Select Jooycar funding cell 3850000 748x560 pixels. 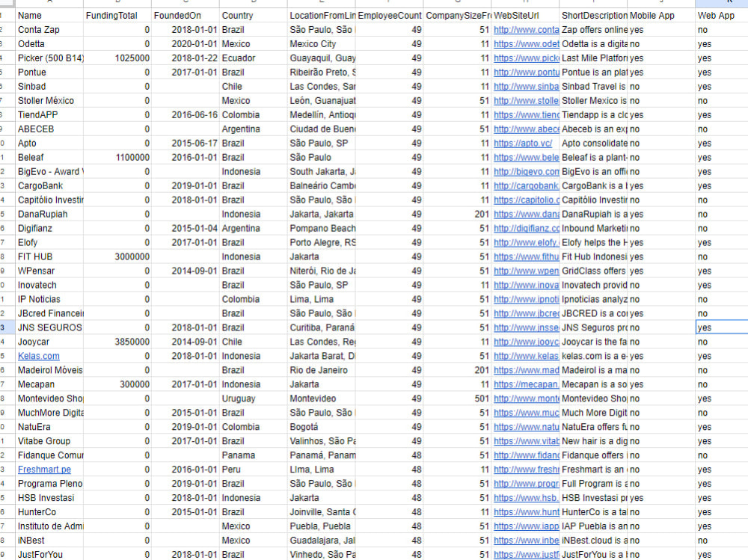(117, 342)
